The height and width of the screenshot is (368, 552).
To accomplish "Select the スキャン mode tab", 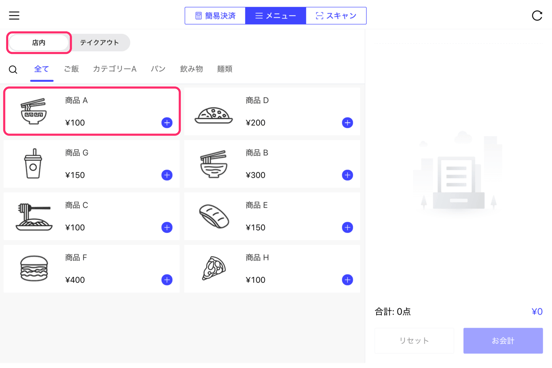I will click(336, 16).
